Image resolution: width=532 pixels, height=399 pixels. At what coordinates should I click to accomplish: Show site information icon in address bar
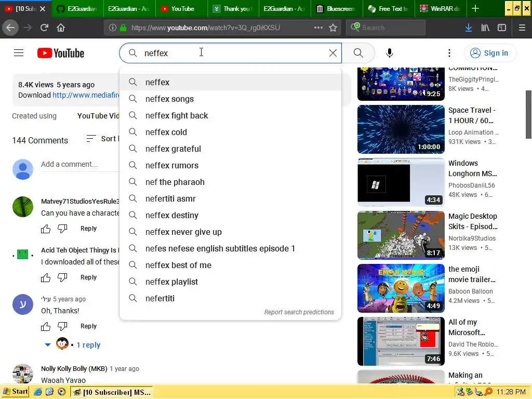pyautogui.click(x=113, y=28)
